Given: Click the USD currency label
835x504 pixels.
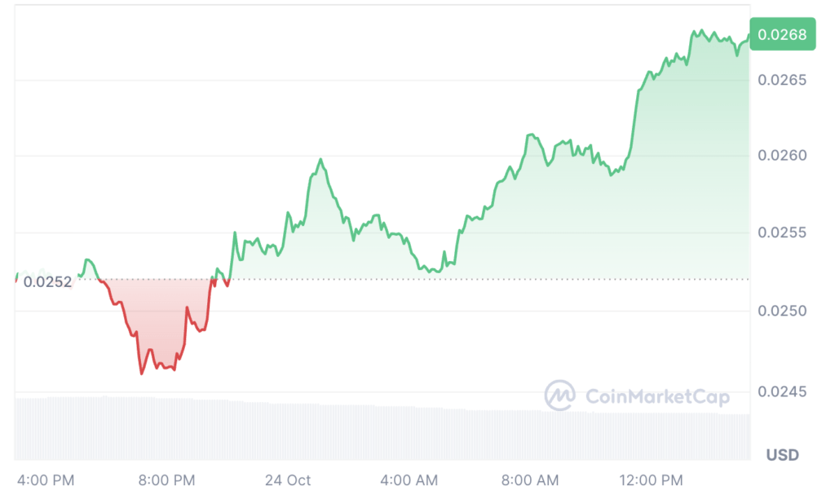Looking at the screenshot, I should (782, 454).
